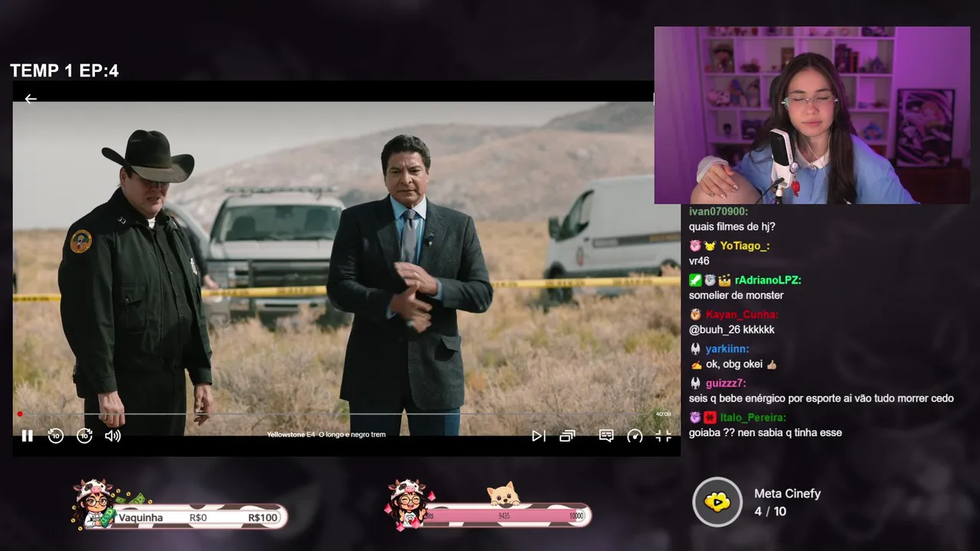
Task: Click the chat message 'quais filmes de hj?'
Action: pos(732,227)
